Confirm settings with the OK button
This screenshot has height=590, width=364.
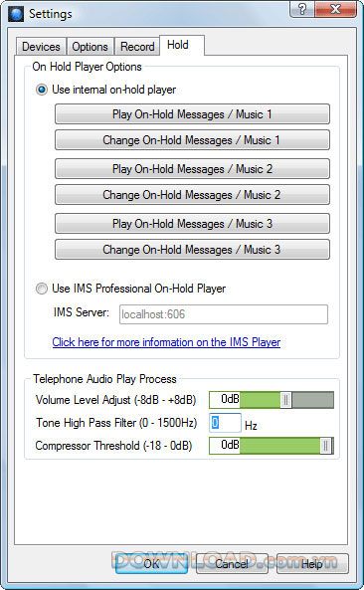click(151, 563)
